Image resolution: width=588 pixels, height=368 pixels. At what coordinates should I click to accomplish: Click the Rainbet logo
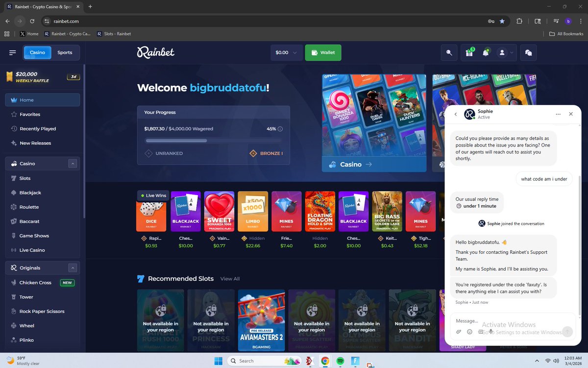[x=156, y=52]
